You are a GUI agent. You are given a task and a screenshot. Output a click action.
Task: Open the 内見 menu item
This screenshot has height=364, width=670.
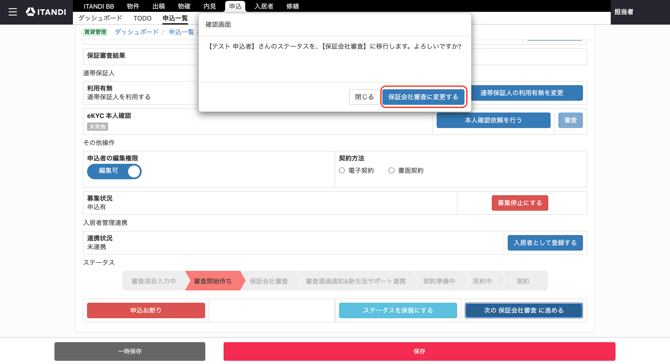[209, 6]
